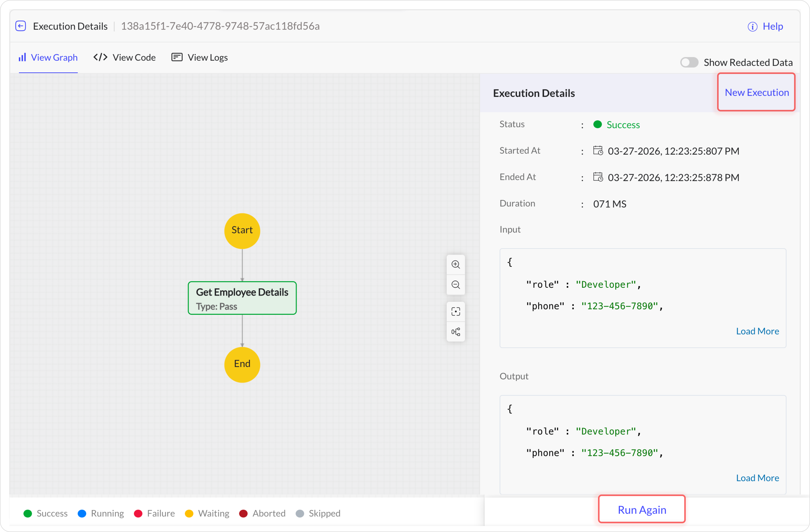The width and height of the screenshot is (810, 532).
Task: Click the back arrow icon beside Execution Details
Action: point(21,26)
